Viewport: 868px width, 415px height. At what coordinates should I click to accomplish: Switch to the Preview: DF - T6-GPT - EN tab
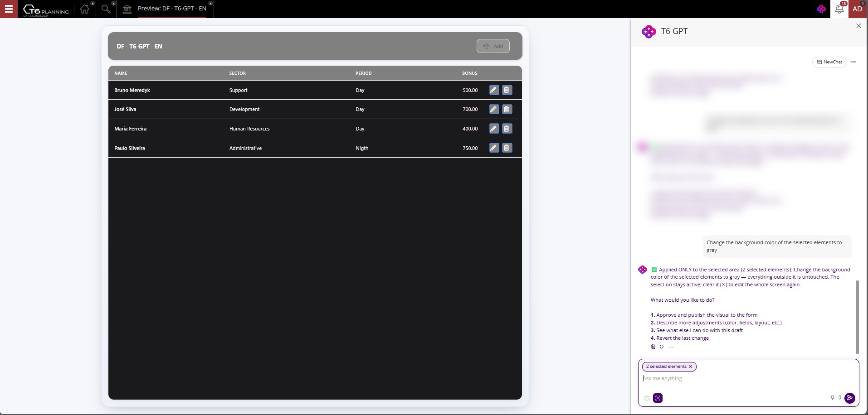172,9
